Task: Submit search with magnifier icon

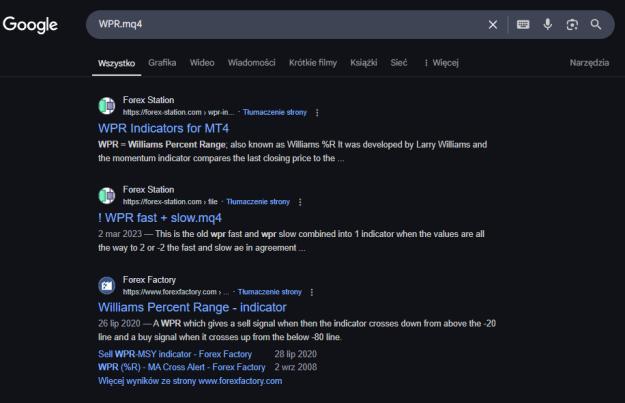Action: pyautogui.click(x=596, y=25)
